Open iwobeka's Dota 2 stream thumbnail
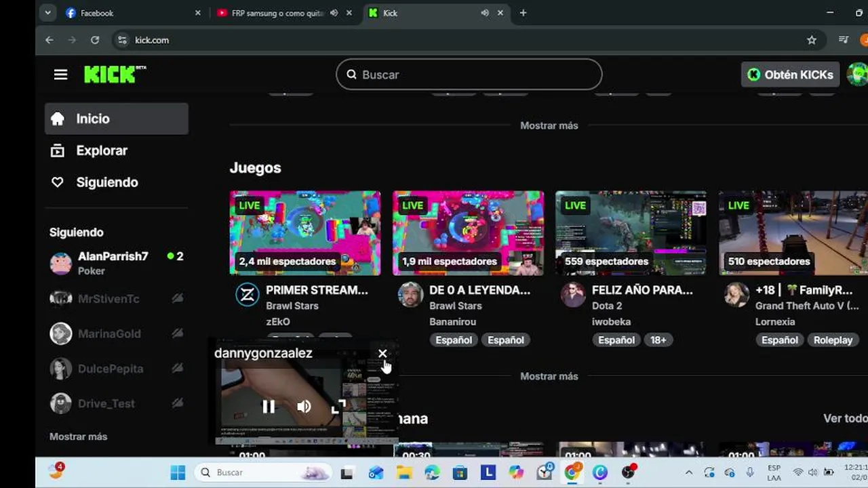The image size is (868, 488). [x=631, y=233]
